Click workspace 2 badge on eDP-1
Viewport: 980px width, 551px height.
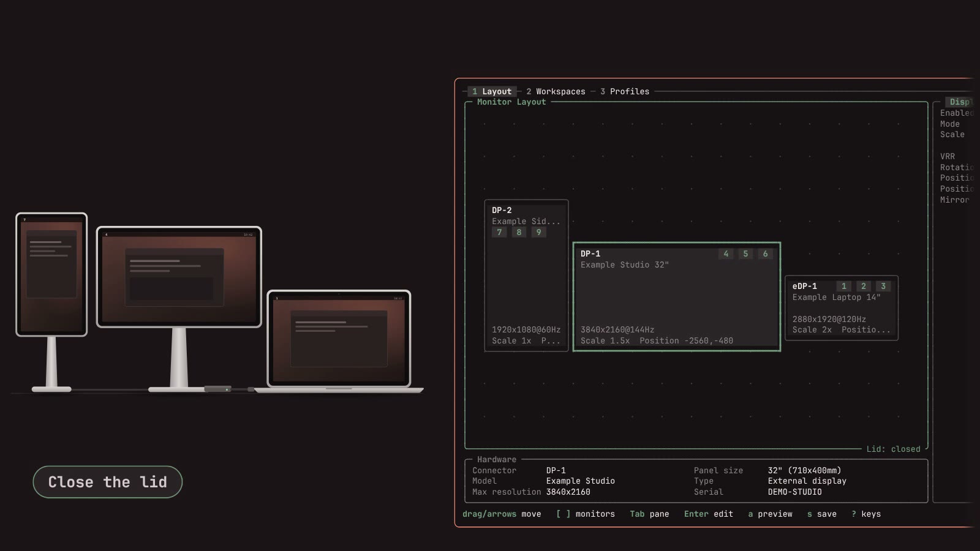864,286
